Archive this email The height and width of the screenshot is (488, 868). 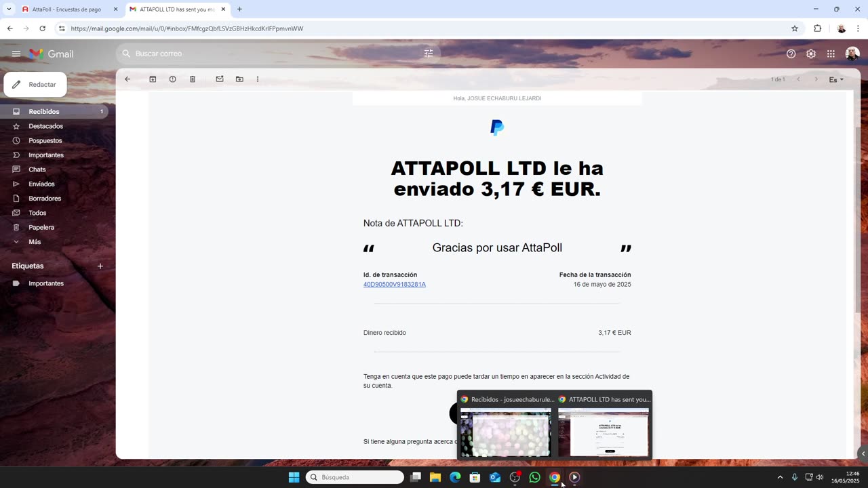click(153, 79)
